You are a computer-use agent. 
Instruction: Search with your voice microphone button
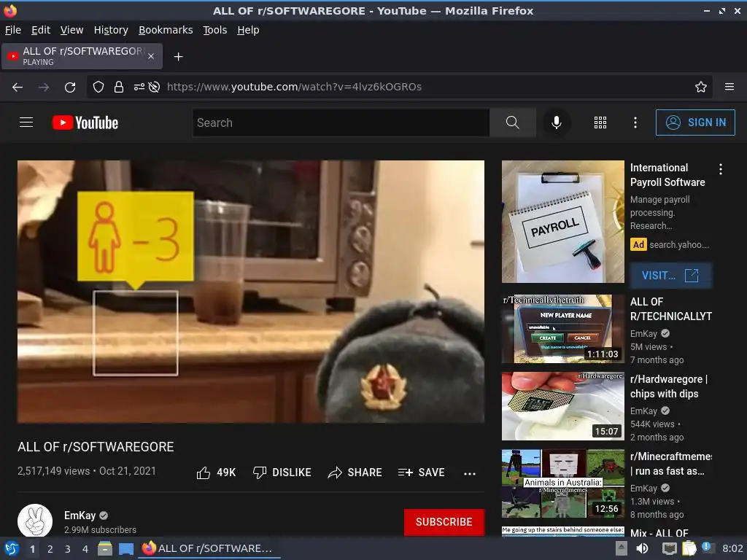coord(556,122)
